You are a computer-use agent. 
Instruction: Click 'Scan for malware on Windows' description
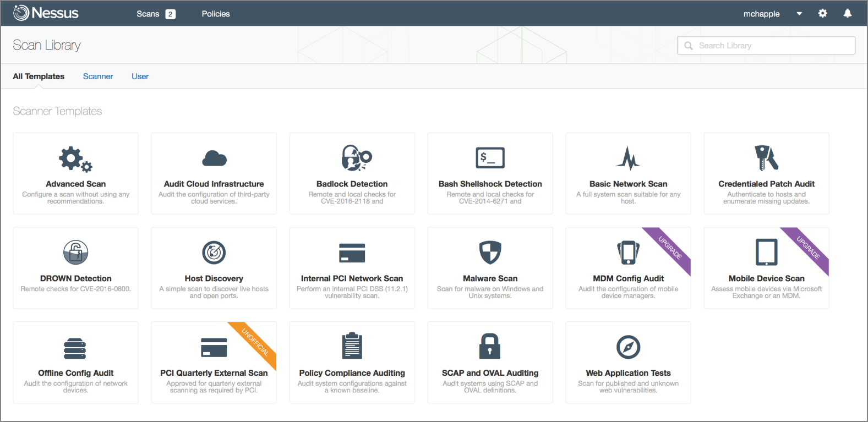(x=490, y=292)
